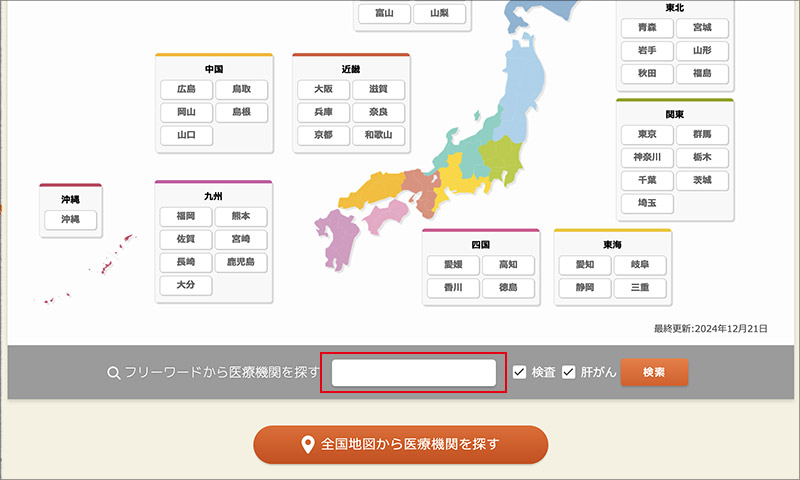Select 茨城 prefecture button
This screenshot has width=800, height=480.
click(x=702, y=181)
